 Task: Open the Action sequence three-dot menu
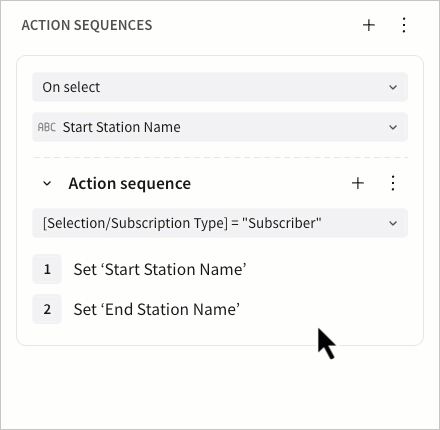coord(393,183)
